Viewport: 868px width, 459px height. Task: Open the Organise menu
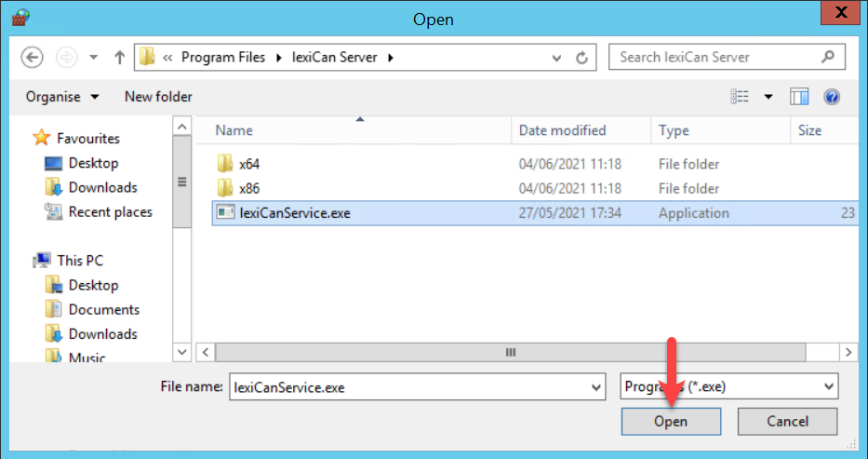click(63, 97)
